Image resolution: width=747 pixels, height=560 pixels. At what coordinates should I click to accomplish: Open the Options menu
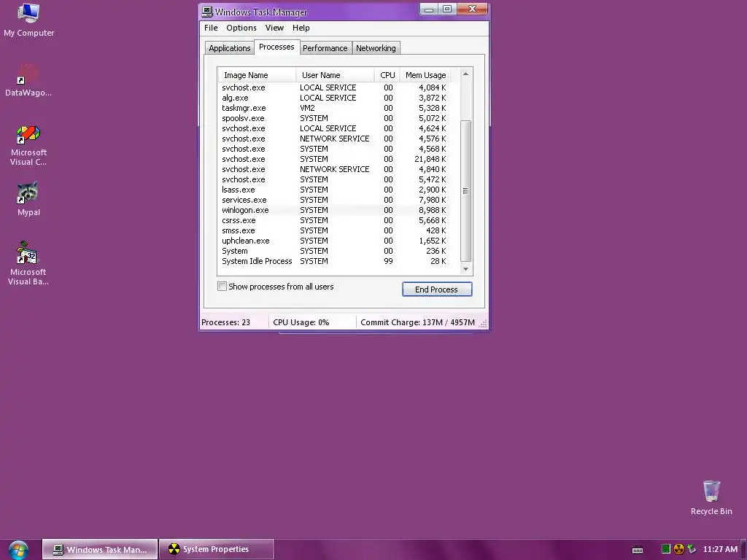241,28
